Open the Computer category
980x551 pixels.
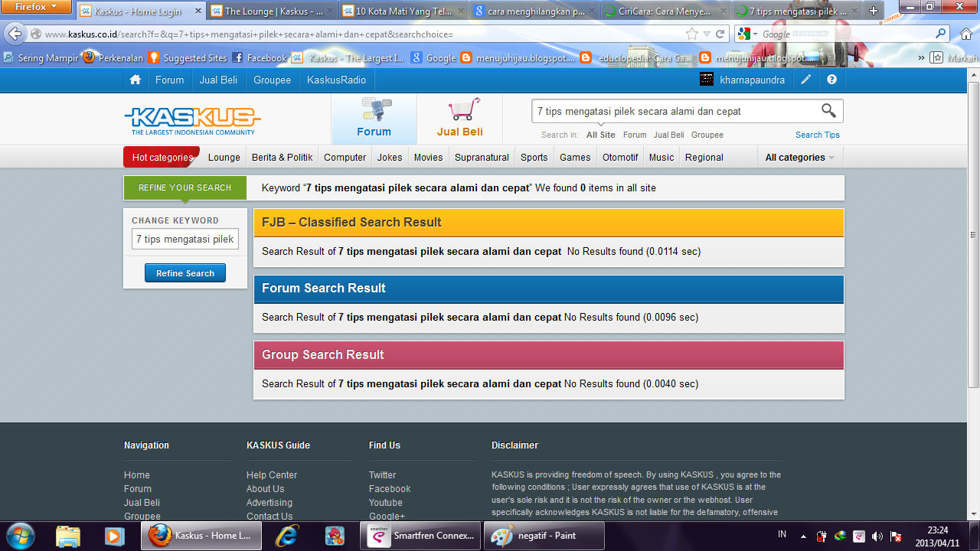coord(345,158)
